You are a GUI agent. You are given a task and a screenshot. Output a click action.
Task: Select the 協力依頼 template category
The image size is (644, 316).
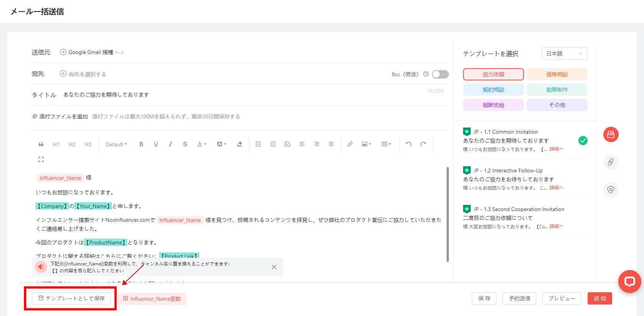[493, 74]
